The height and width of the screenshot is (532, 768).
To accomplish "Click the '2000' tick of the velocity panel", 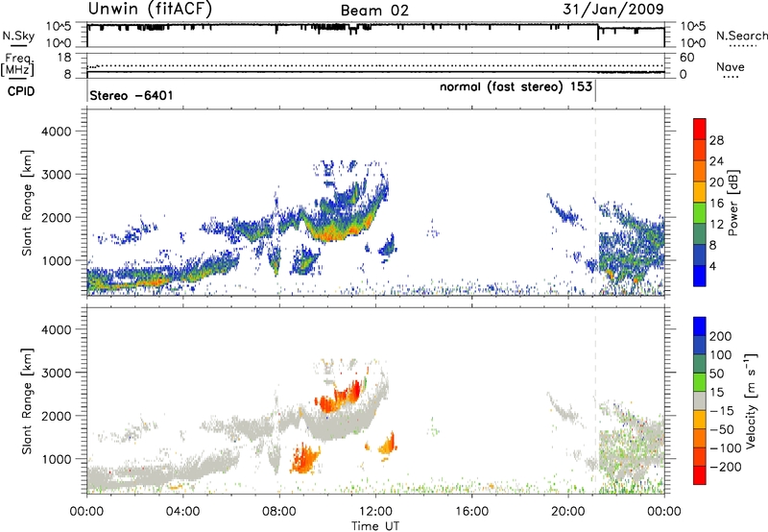I will 56,416.
